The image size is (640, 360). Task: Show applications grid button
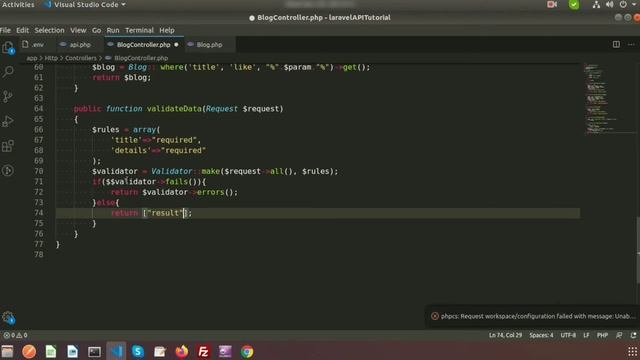[x=632, y=351]
